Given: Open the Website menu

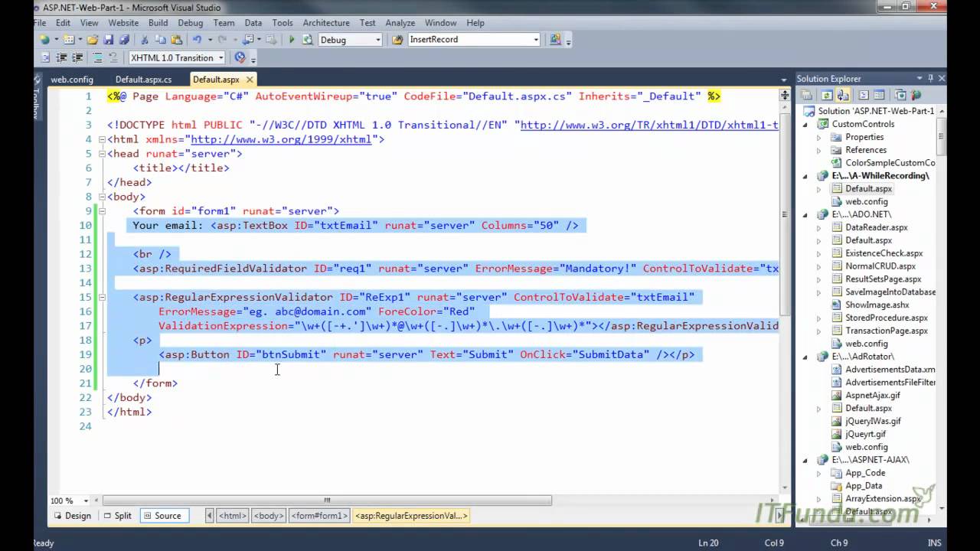Looking at the screenshot, I should click(123, 23).
